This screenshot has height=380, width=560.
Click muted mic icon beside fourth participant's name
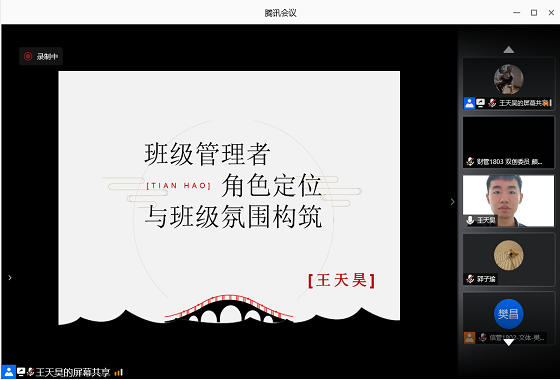point(470,279)
